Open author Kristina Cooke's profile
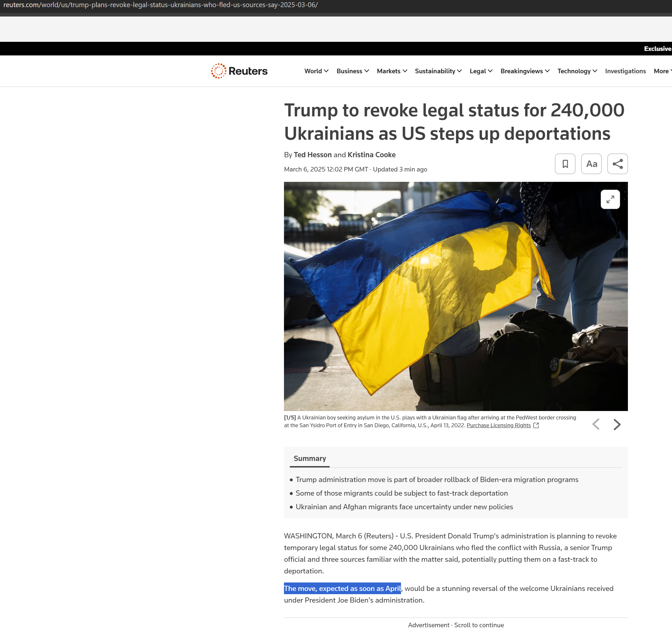This screenshot has width=672, height=635. [x=371, y=155]
